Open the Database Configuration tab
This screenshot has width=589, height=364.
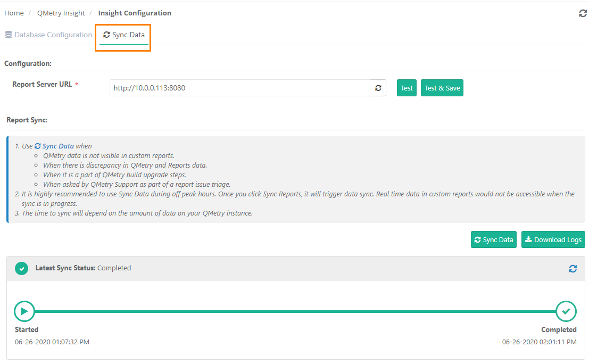48,35
